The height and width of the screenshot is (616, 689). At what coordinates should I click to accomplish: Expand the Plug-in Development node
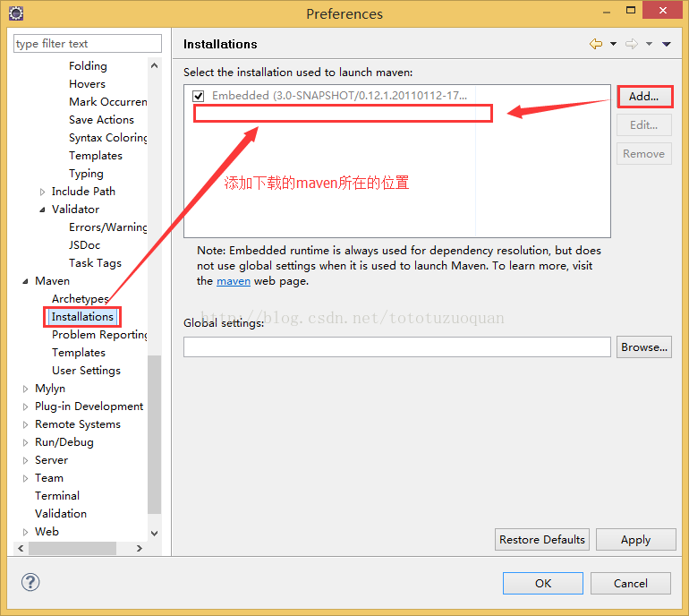coord(25,406)
